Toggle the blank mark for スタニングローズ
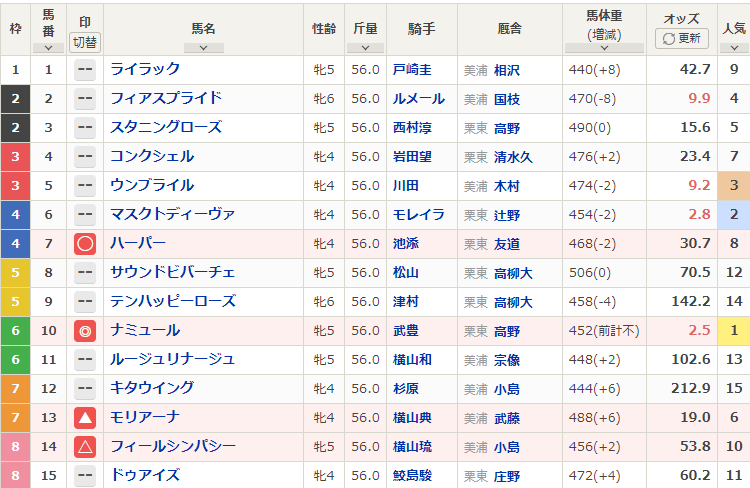The height and width of the screenshot is (488, 750). click(85, 128)
